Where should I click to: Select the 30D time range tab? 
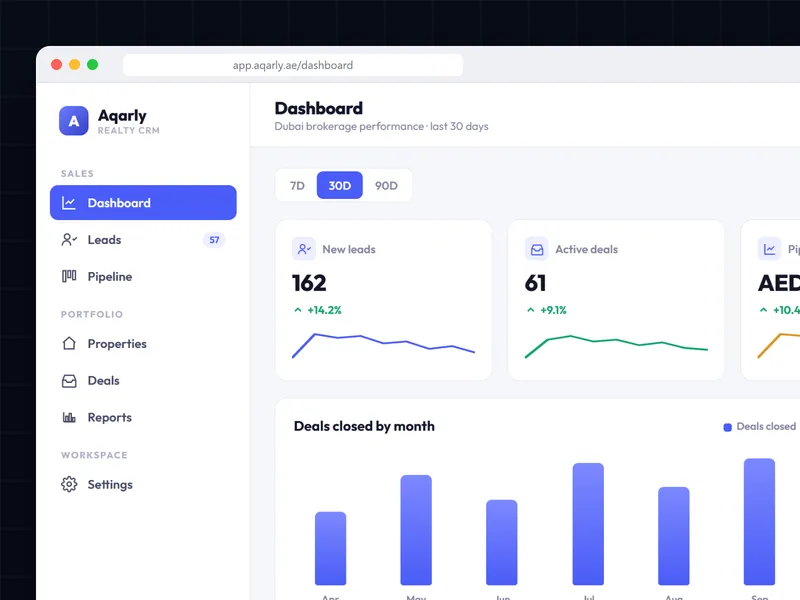coord(340,185)
